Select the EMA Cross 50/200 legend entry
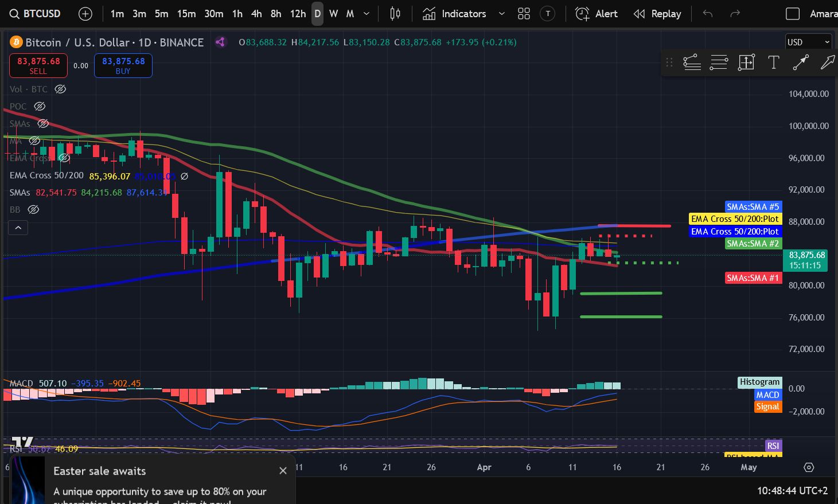The width and height of the screenshot is (838, 504). tap(46, 175)
